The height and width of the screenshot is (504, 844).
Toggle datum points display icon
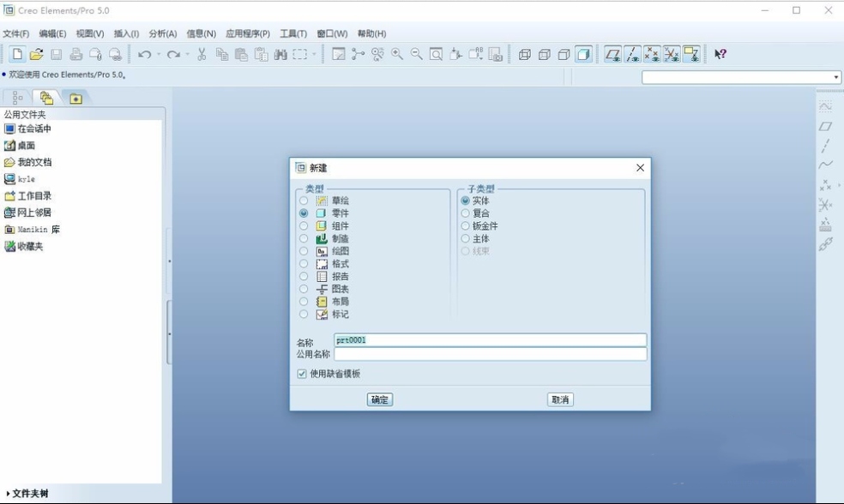tap(652, 54)
